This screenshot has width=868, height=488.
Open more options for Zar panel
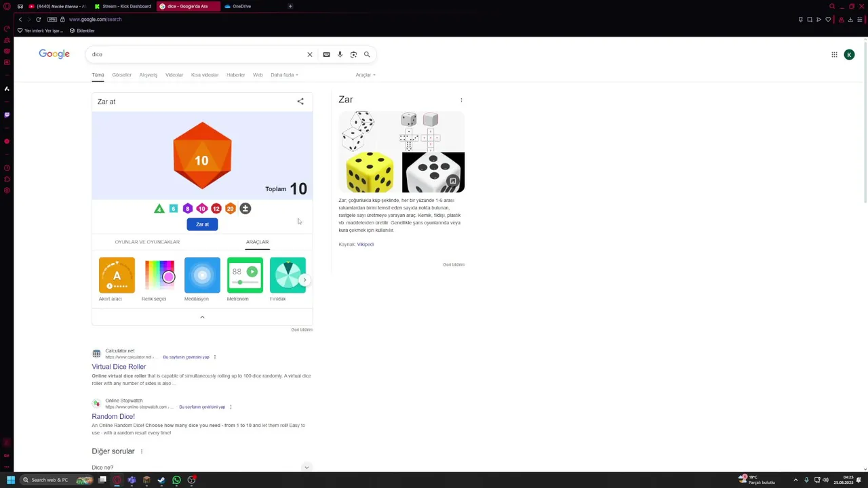[x=461, y=100]
